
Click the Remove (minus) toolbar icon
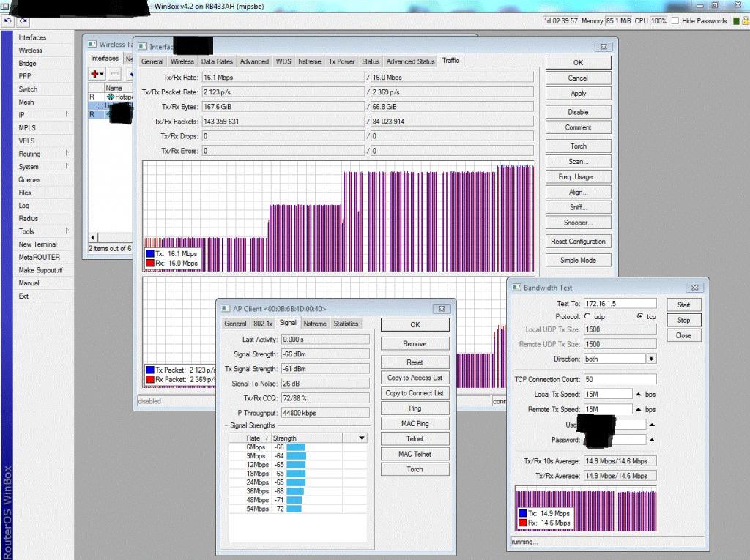click(x=115, y=74)
